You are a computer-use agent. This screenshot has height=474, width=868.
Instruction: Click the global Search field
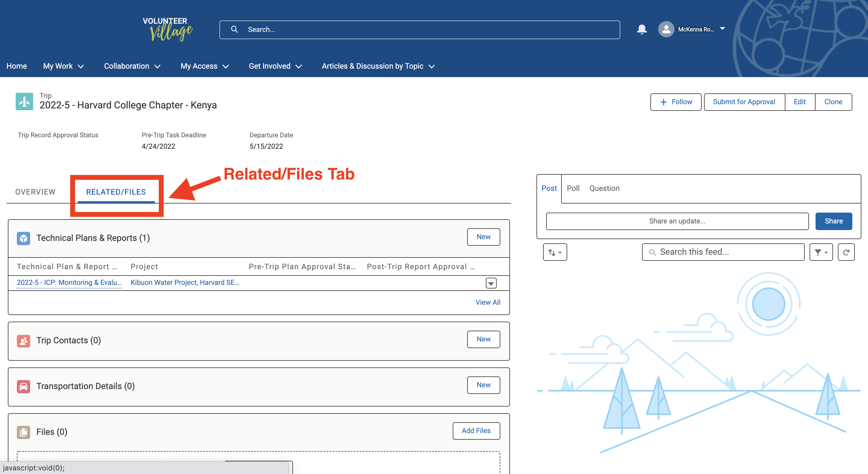tap(420, 30)
